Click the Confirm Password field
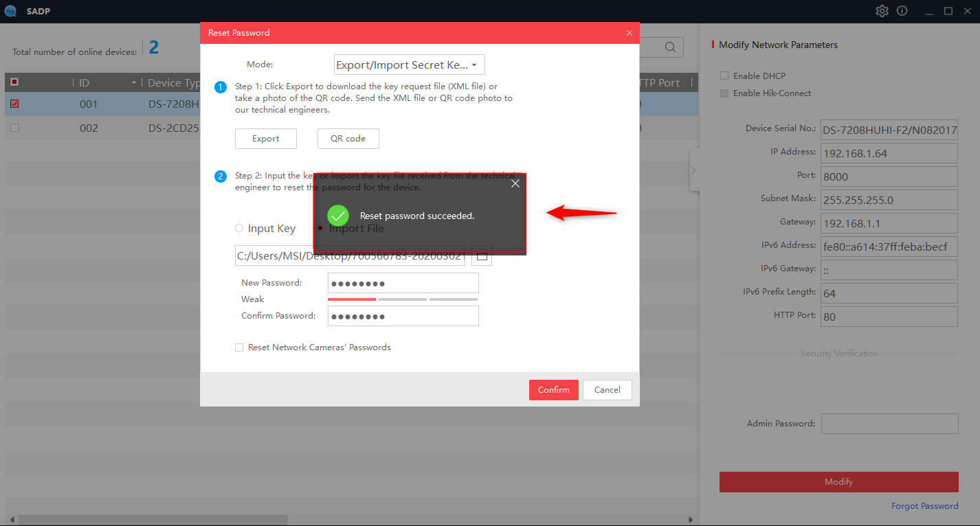 403,316
